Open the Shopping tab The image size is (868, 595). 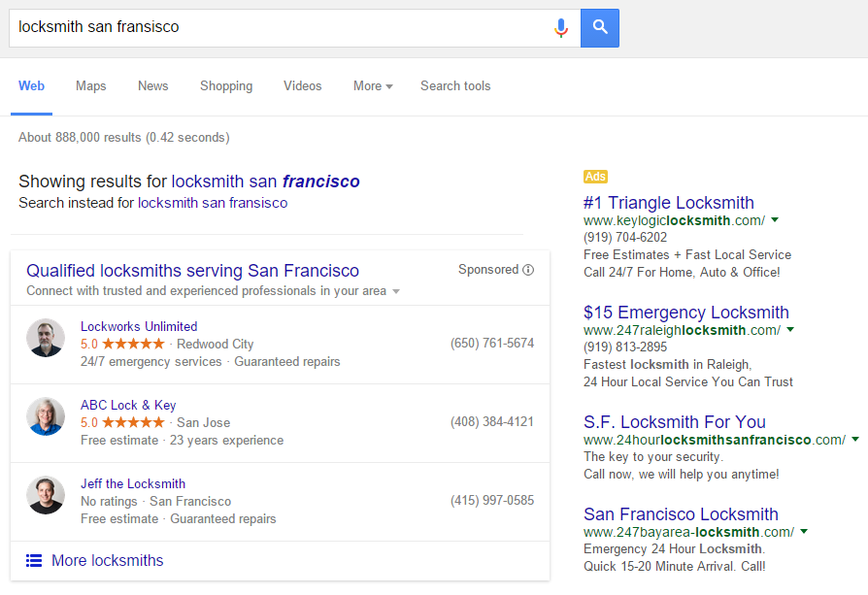226,85
